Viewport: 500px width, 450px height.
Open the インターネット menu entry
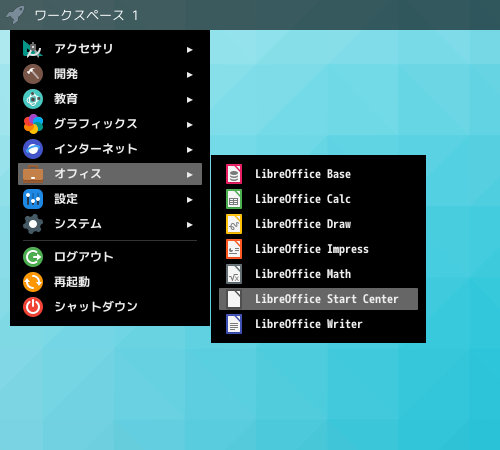pos(110,149)
